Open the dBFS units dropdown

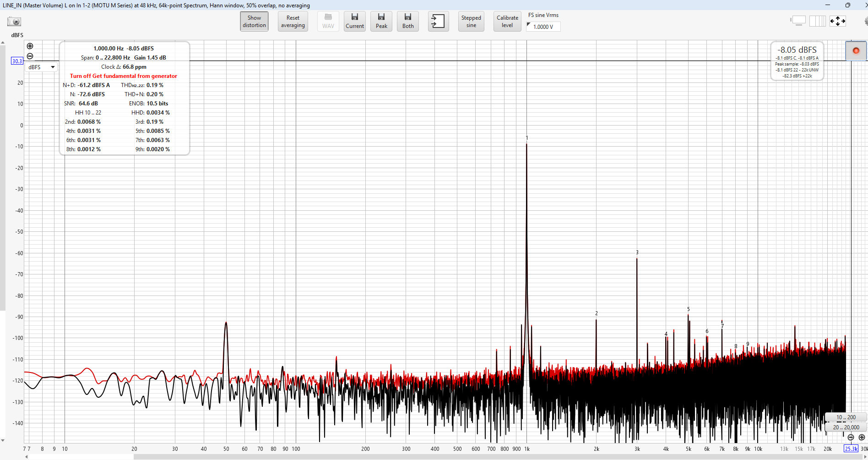coord(41,67)
